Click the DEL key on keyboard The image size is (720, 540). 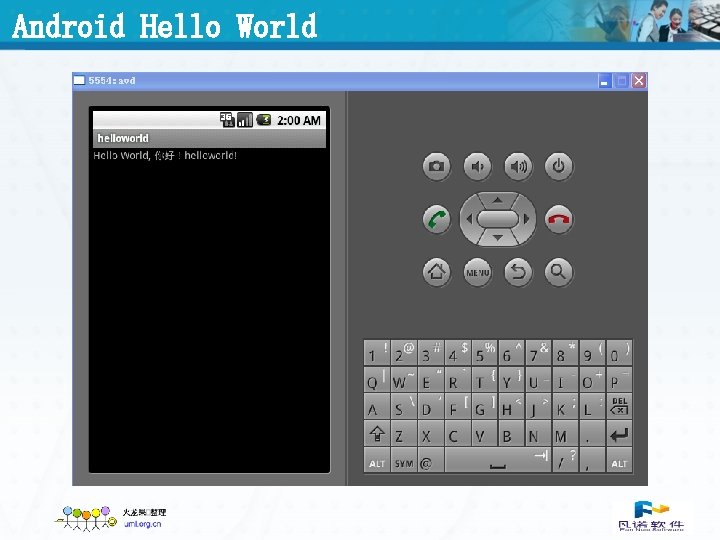(x=619, y=406)
